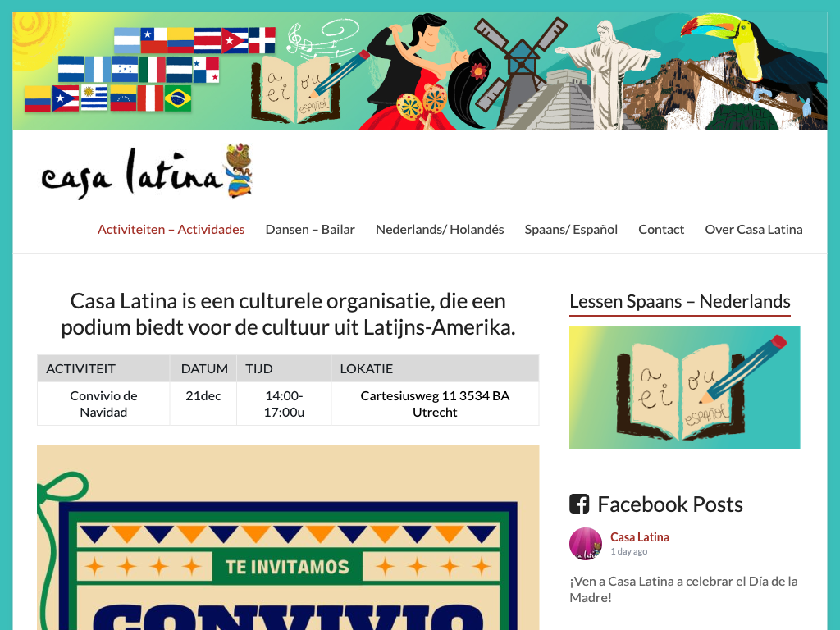Click the '1 day ago' post timestamp
Screen dimensions: 840x630
coord(629,551)
